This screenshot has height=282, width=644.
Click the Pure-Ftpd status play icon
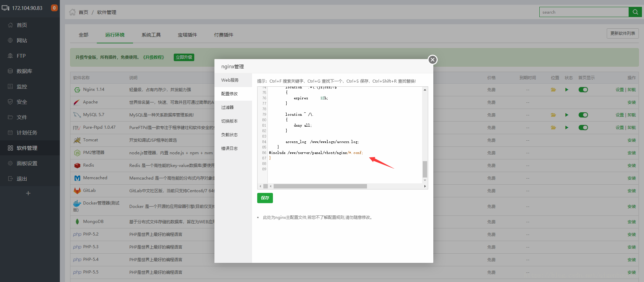pos(567,128)
